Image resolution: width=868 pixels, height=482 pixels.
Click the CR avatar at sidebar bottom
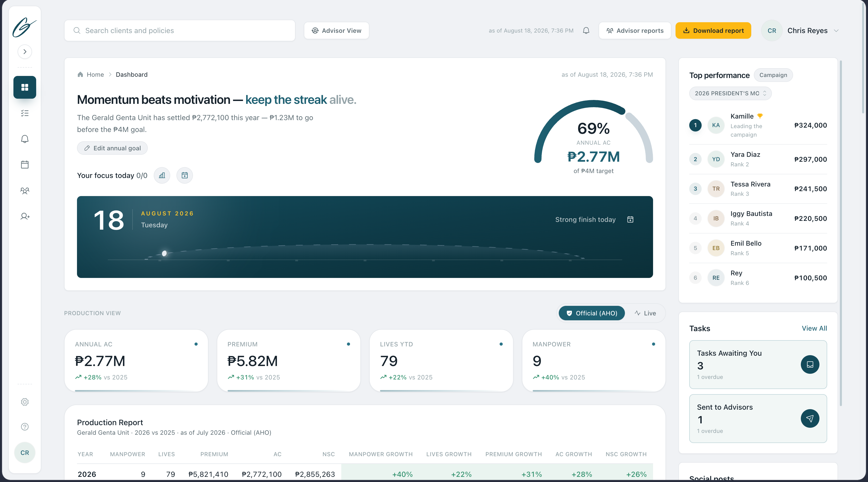(25, 453)
